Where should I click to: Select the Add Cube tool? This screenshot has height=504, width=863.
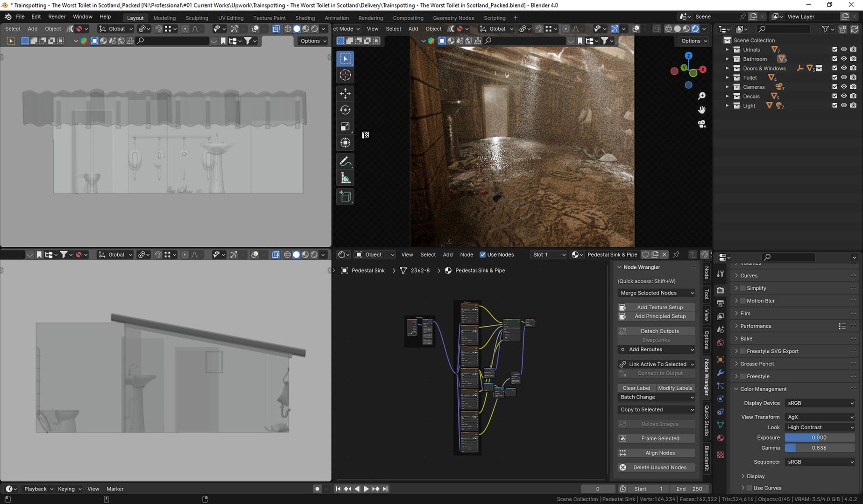(x=345, y=196)
